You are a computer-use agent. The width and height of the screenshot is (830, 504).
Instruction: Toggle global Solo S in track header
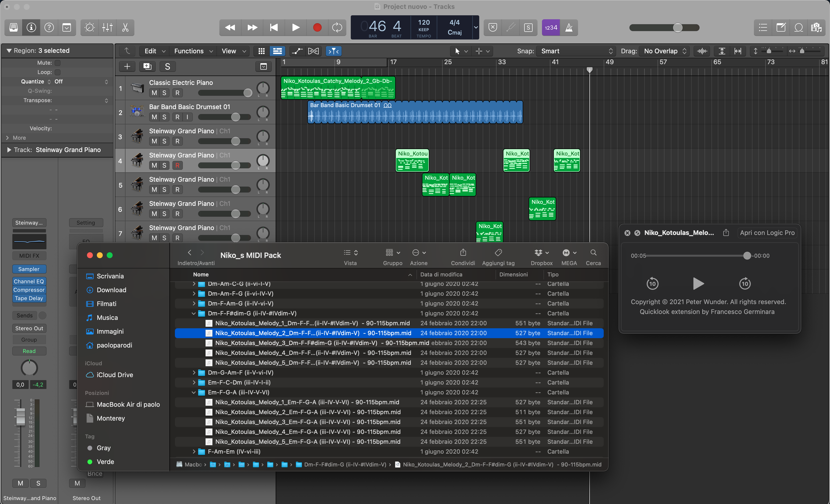pos(167,67)
